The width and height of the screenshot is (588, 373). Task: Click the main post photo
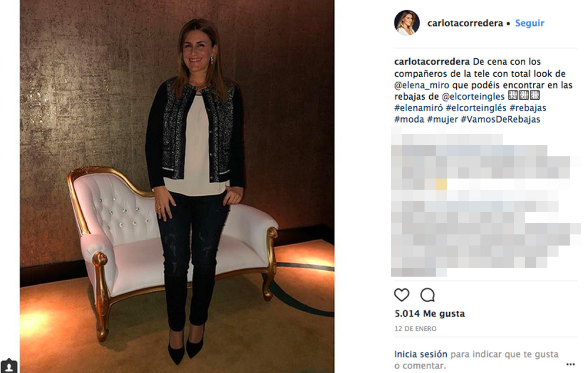pos(177,186)
